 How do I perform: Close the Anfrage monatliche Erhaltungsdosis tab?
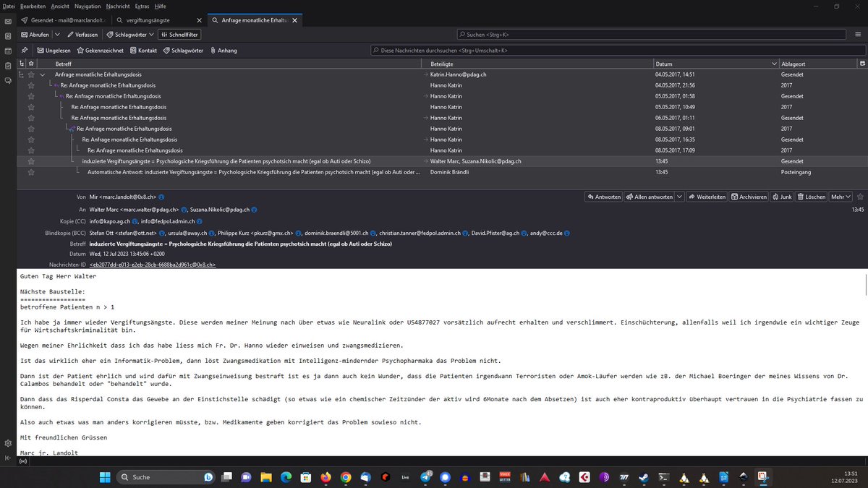point(296,20)
